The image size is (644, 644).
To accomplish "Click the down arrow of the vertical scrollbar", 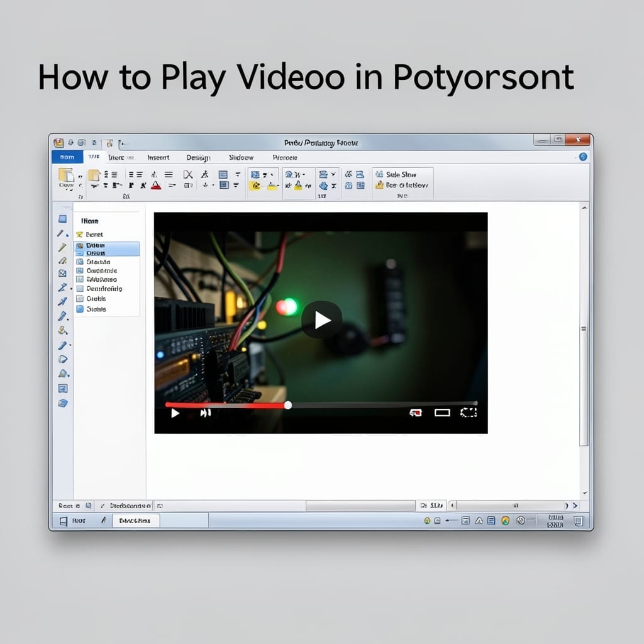I will pos(584,493).
